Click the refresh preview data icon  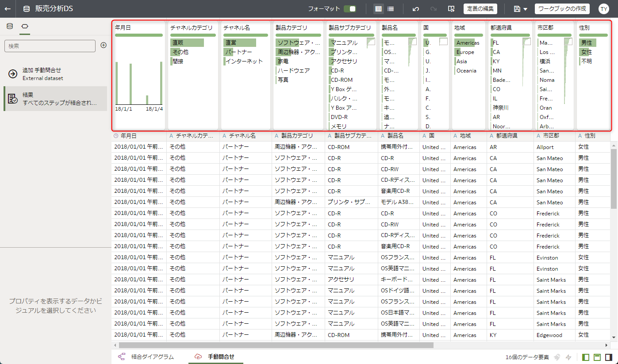(451, 9)
